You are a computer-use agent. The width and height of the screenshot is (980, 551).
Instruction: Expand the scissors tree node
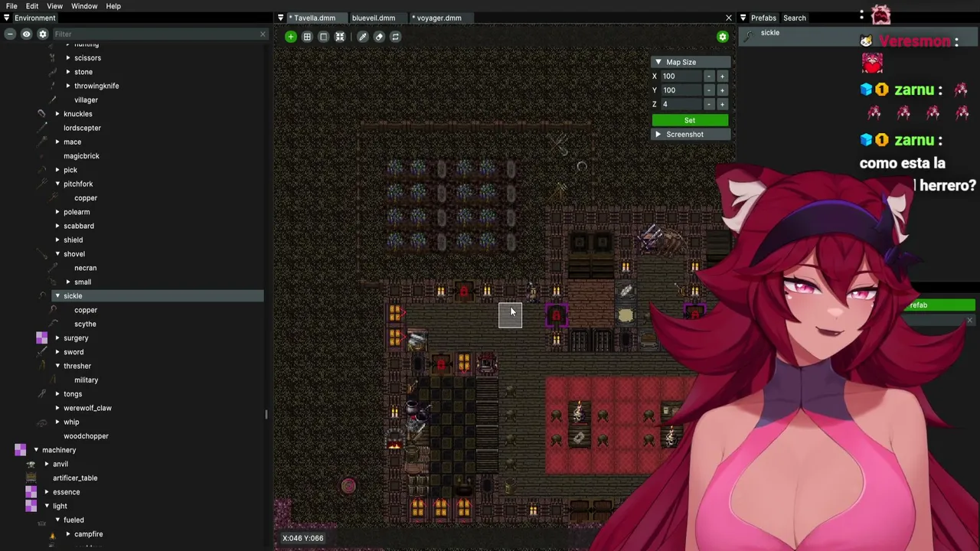pos(68,58)
